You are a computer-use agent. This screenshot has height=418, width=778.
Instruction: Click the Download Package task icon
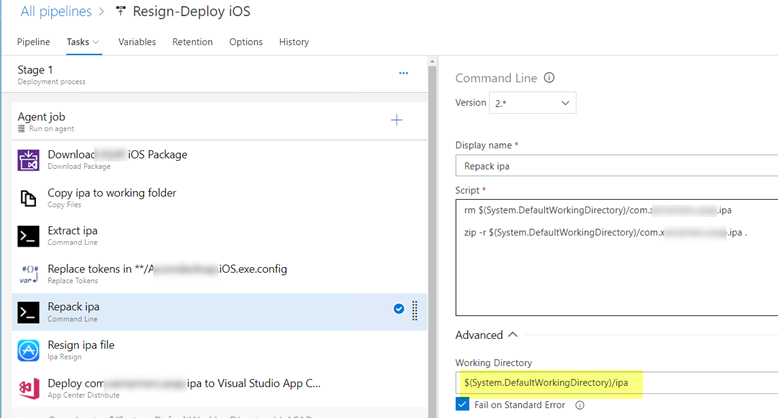click(x=28, y=160)
